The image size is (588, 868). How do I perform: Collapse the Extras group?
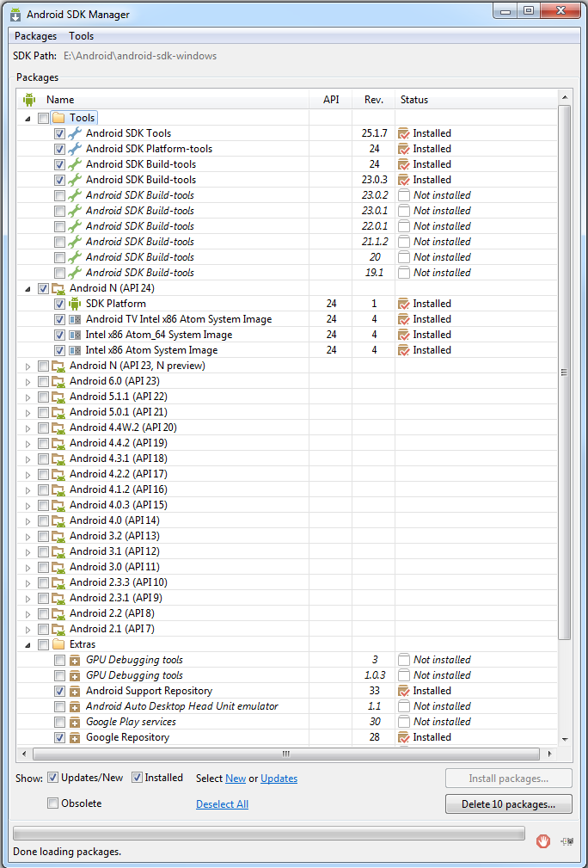pos(28,645)
